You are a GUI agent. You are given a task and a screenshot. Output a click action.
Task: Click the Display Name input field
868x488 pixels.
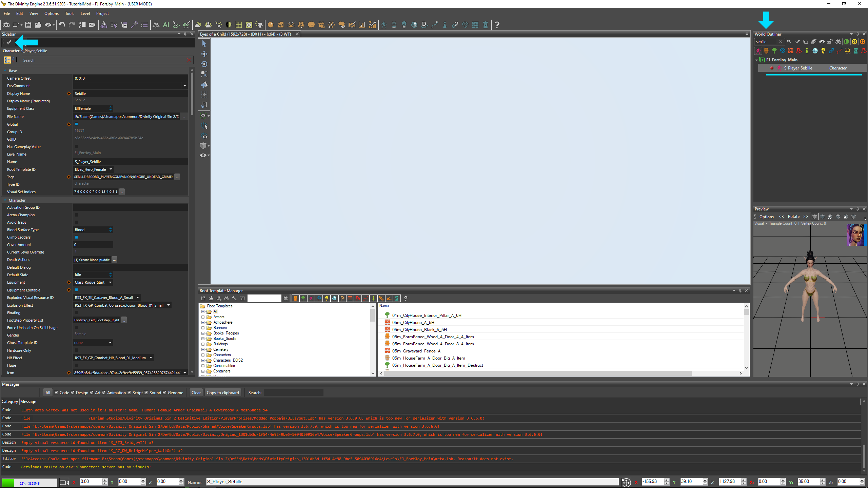coord(131,94)
